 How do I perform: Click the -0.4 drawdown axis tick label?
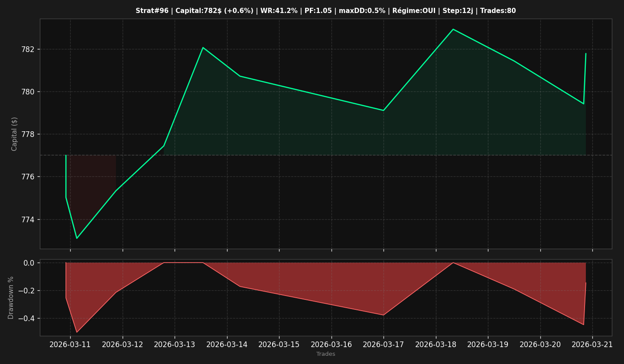pyautogui.click(x=27, y=318)
